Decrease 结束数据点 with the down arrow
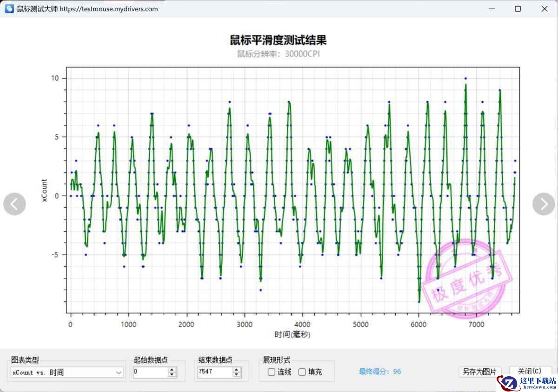This screenshot has height=392, width=558. (x=237, y=375)
